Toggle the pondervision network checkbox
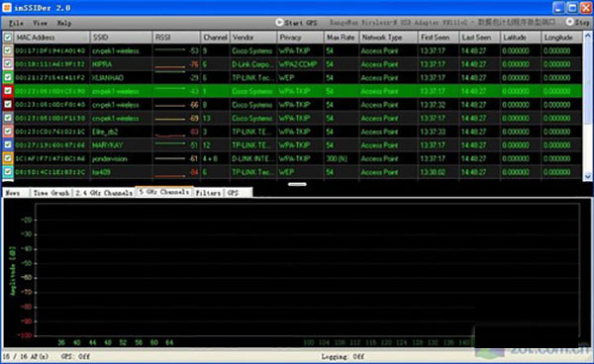Screen dimensions: 594x364 tap(8, 158)
